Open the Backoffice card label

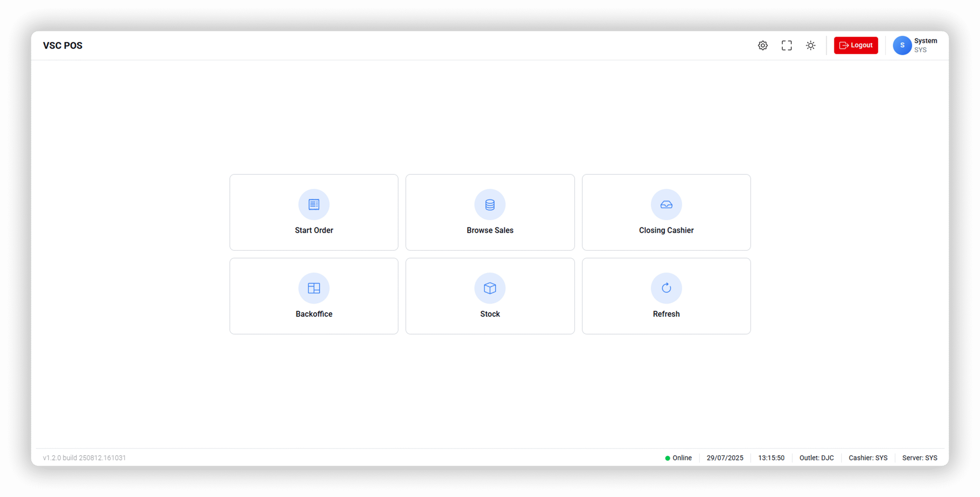pyautogui.click(x=314, y=314)
